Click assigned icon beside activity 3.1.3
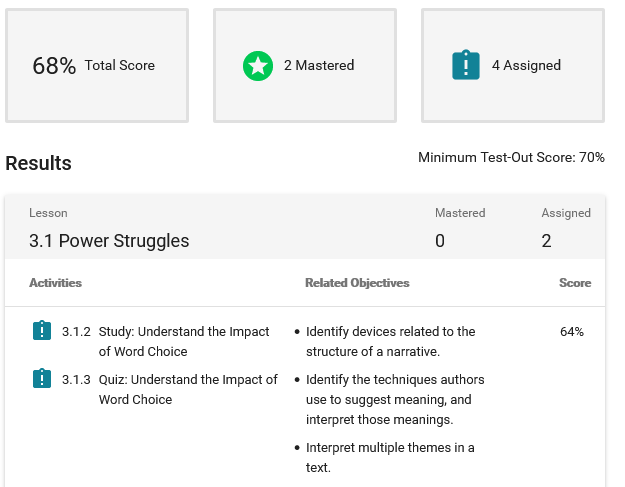 [x=42, y=378]
